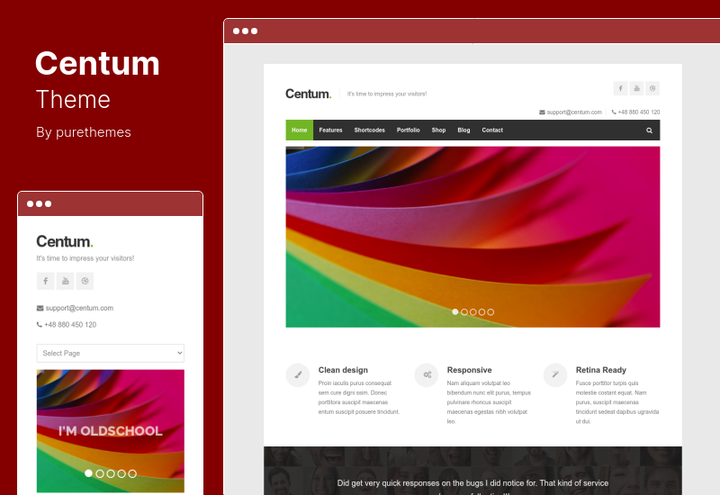Click the Centum logo in desktop preview
The height and width of the screenshot is (495, 720).
click(308, 94)
